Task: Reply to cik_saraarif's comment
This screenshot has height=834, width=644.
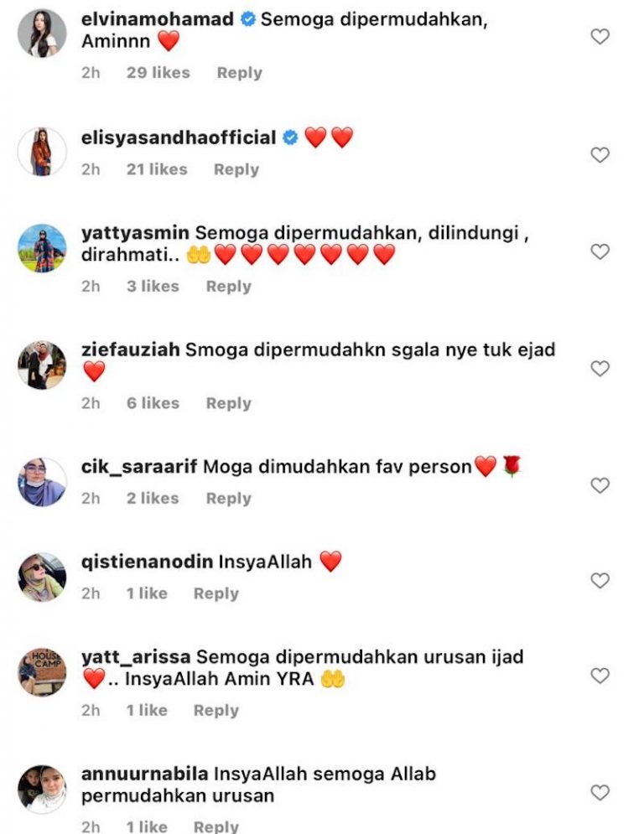Action: tap(228, 499)
